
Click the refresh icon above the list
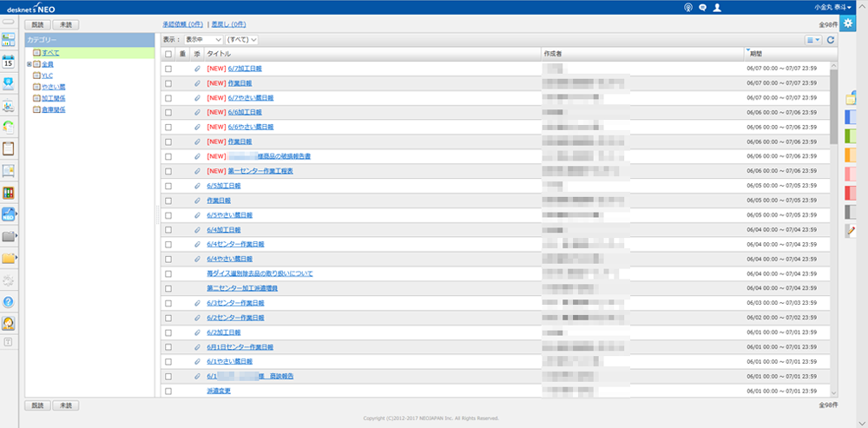[831, 40]
